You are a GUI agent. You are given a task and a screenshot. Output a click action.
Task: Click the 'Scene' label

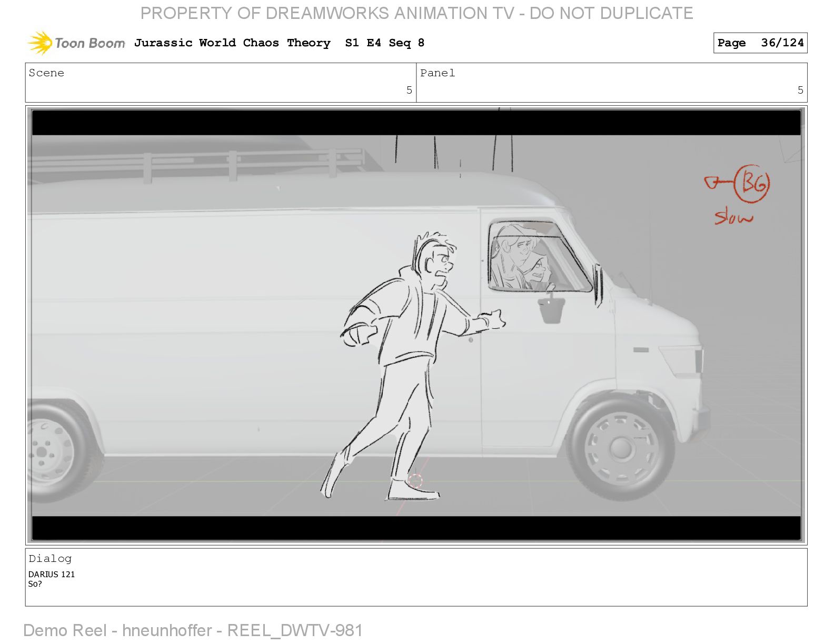click(x=46, y=73)
